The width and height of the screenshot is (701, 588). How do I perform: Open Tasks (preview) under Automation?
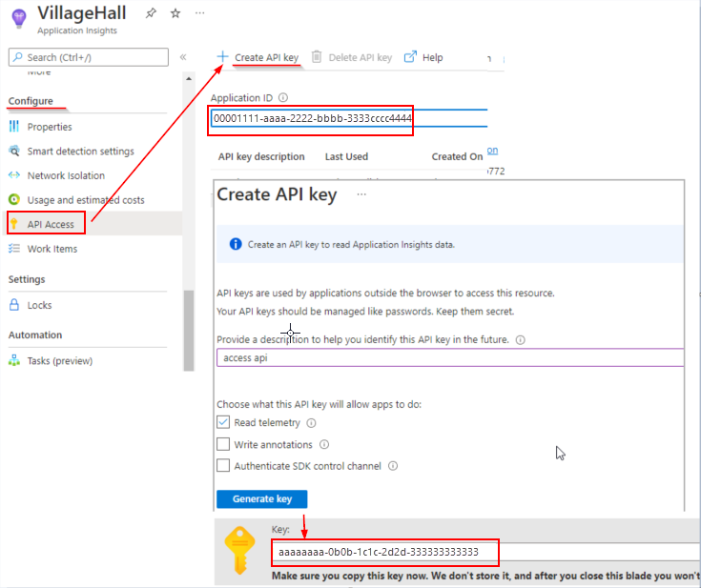tap(60, 361)
